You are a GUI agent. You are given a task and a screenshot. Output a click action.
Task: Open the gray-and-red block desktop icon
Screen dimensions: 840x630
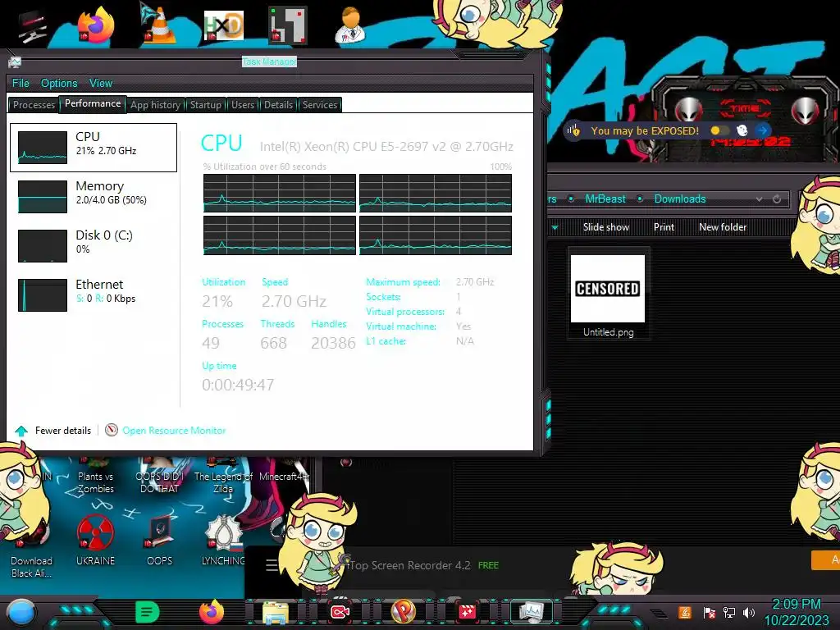coord(288,25)
